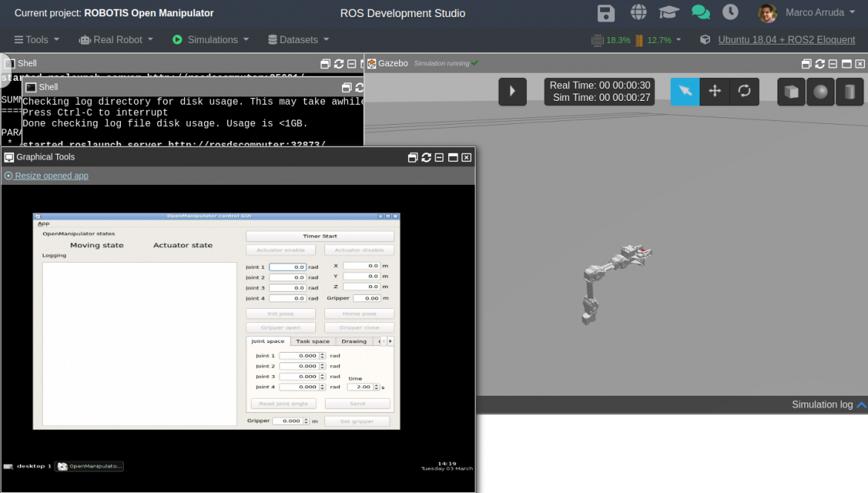Screen dimensions: 868x493
Task: Maximize the Graphical Tools window
Action: pos(453,157)
